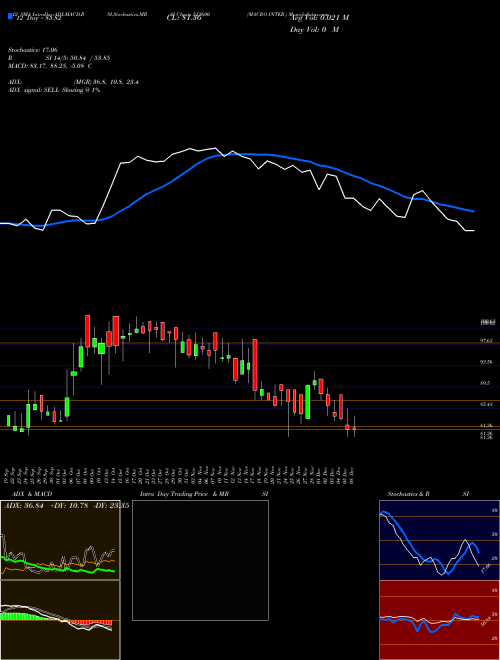
Task: Click the 85.43 price axis label
Action: [487, 405]
